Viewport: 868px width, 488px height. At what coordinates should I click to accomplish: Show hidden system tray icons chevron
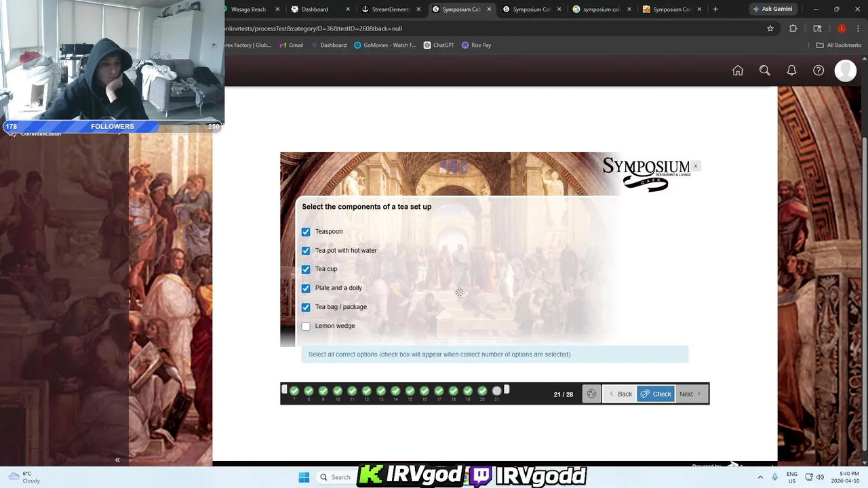760,477
